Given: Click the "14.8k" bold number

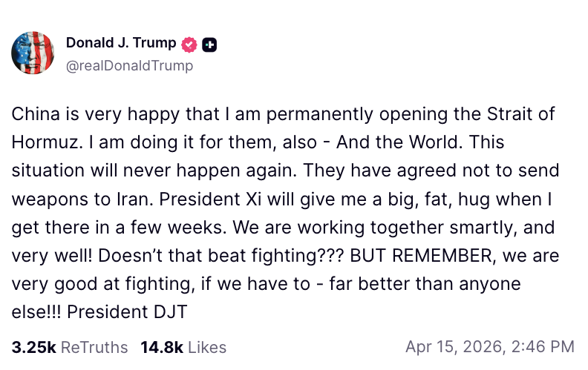Looking at the screenshot, I should [162, 347].
